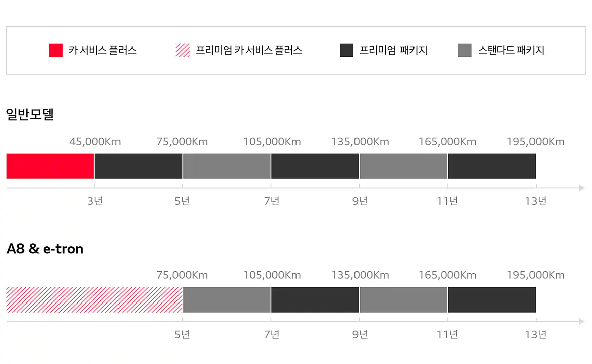Click the arrowhead ending the A8 & e-tron axis

tap(582, 321)
